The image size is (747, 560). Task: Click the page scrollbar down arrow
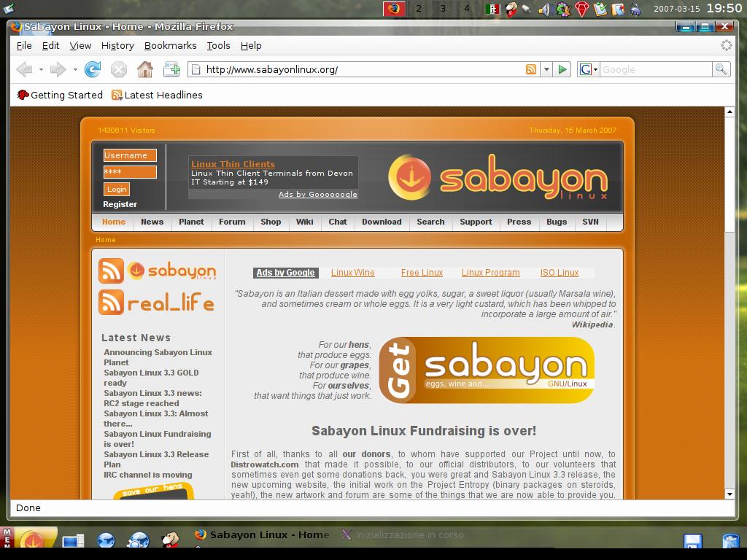729,494
